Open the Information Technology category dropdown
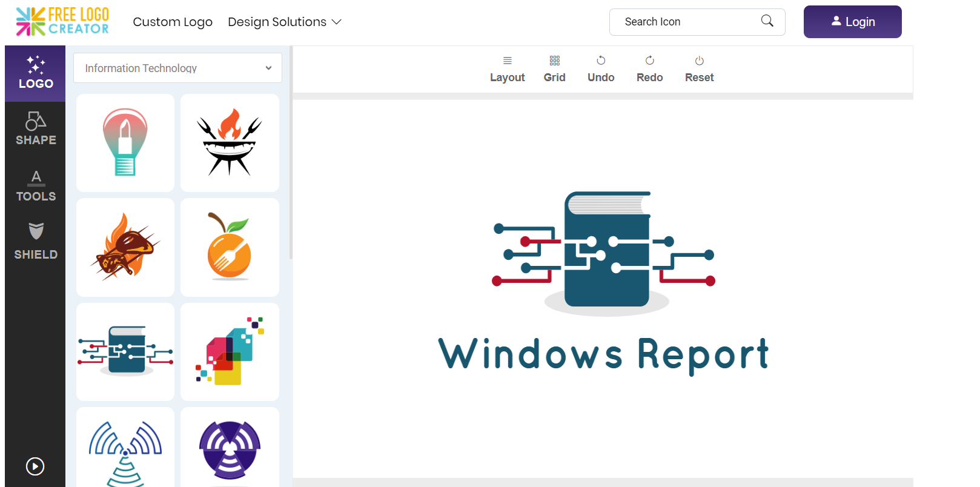Viewport: 980px width, 487px height. point(177,68)
